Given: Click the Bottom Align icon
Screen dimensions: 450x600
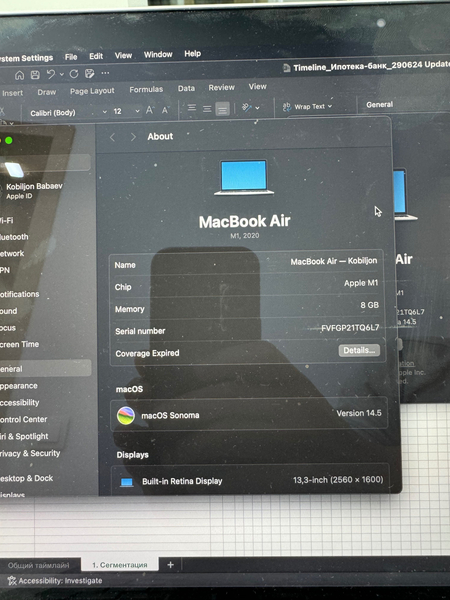Looking at the screenshot, I should pos(222,109).
